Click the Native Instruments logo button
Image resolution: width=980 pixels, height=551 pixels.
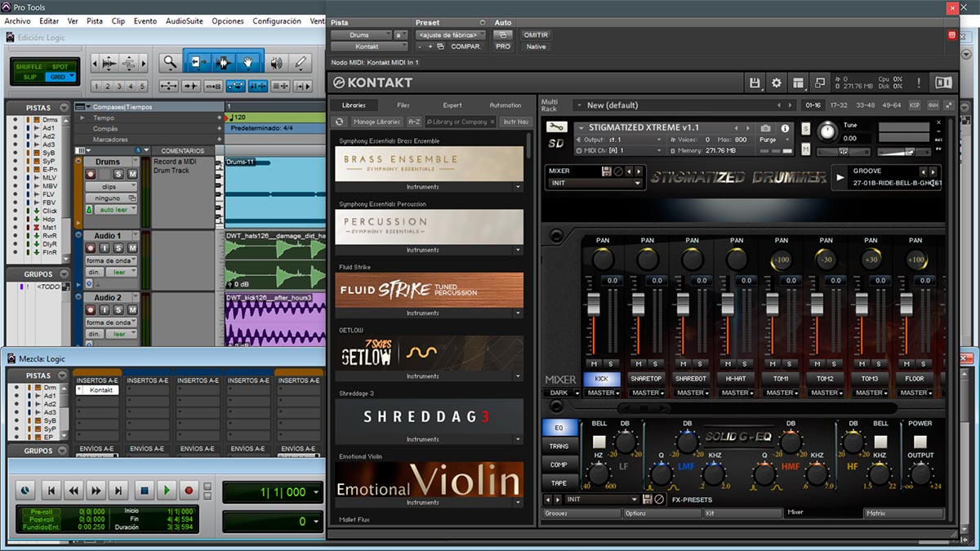[943, 82]
